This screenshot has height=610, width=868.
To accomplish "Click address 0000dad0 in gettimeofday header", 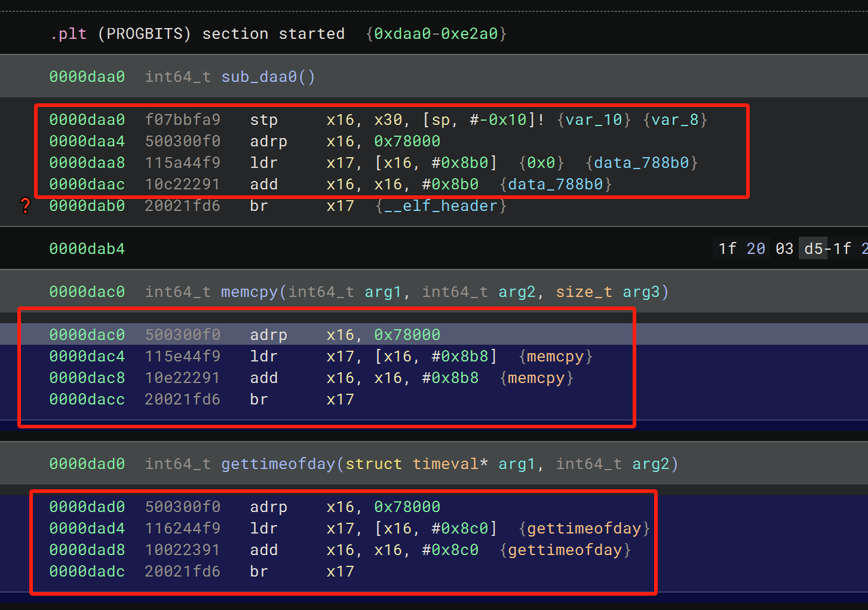I will tap(87, 464).
